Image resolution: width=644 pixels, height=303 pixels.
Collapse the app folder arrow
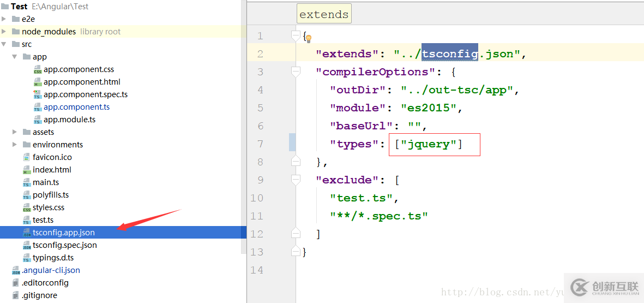[14, 57]
